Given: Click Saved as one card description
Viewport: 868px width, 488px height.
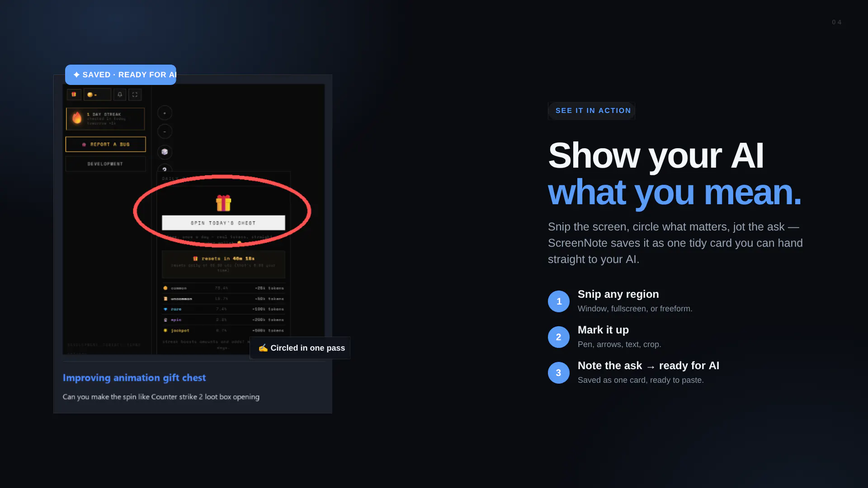Looking at the screenshot, I should (641, 380).
